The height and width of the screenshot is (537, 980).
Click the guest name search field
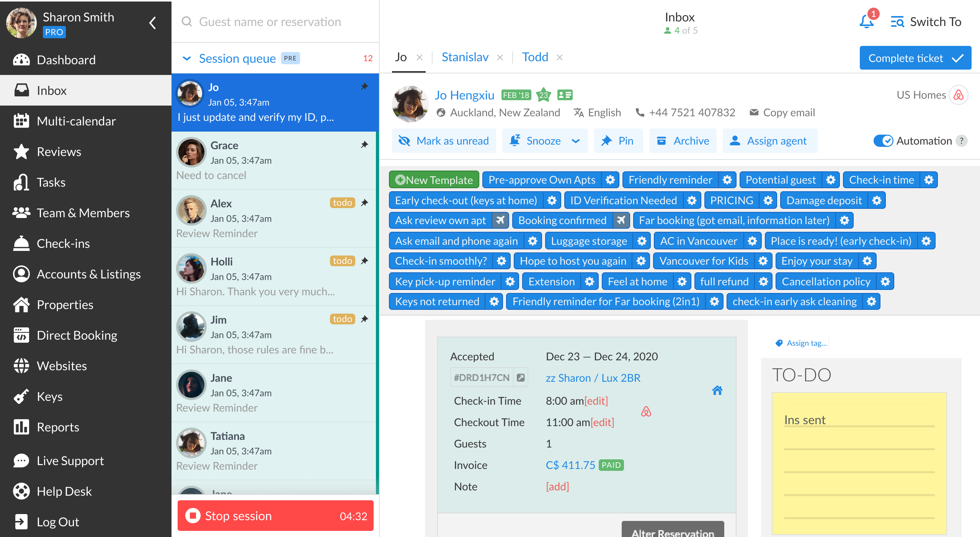(x=270, y=22)
